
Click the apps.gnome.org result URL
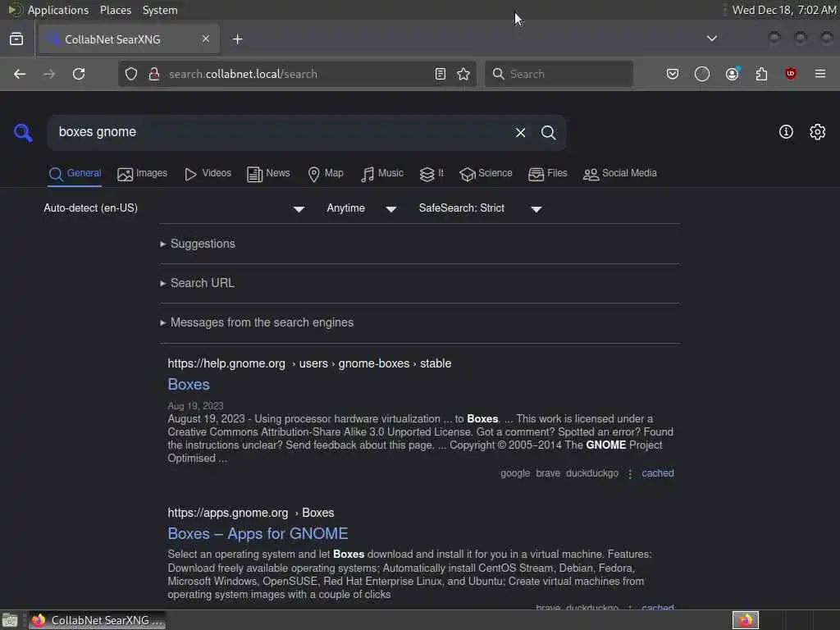pos(251,513)
